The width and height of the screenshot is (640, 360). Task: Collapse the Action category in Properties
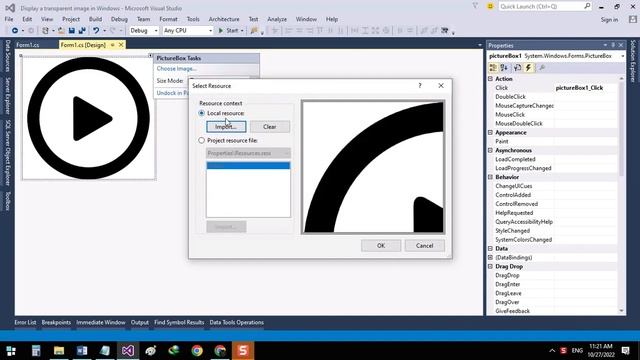(491, 79)
